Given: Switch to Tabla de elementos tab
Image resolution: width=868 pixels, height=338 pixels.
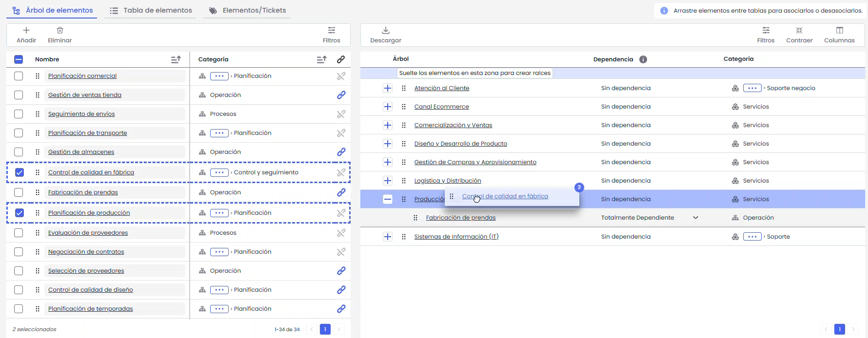Looking at the screenshot, I should pyautogui.click(x=151, y=10).
